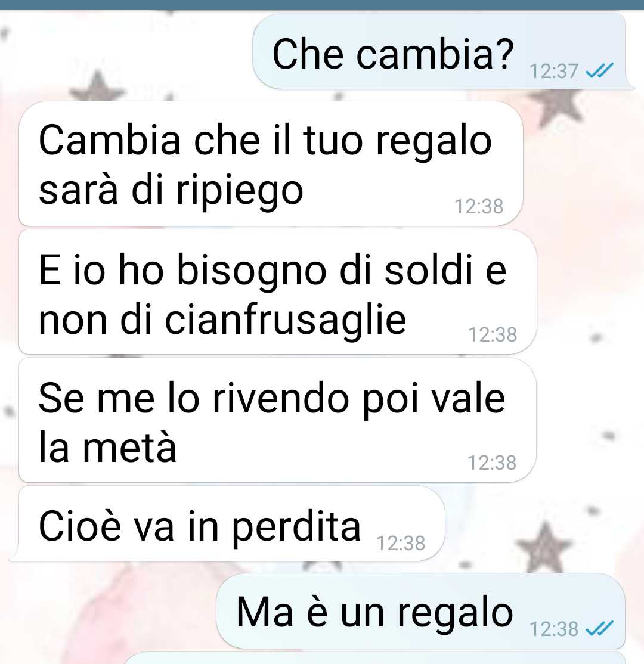The height and width of the screenshot is (664, 644).
Task: Click the blue header bar of the chat
Action: [322, 4]
